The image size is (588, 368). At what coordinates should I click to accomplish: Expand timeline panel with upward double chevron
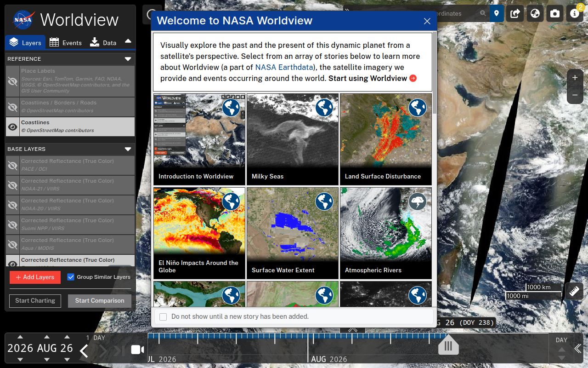pyautogui.click(x=352, y=330)
